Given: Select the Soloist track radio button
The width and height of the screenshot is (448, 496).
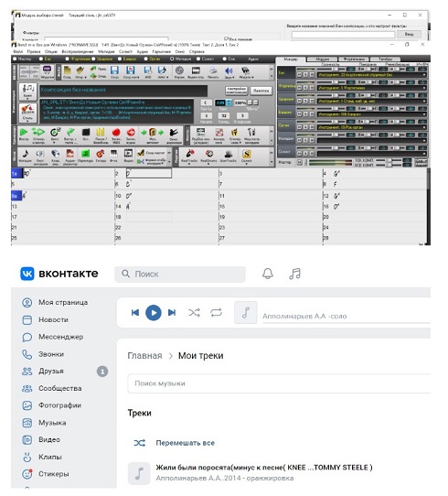Looking at the screenshot, I should [x=198, y=59].
